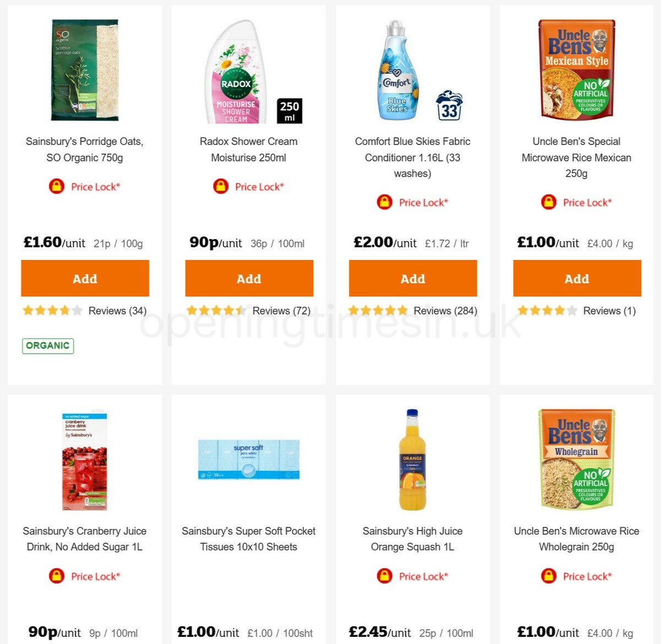Click the Price Lock padlock on Wholegrain Microwave Rice

pos(548,576)
